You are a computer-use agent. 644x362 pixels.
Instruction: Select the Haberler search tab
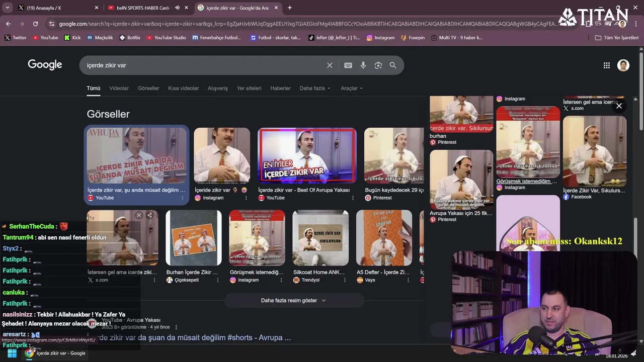point(280,88)
